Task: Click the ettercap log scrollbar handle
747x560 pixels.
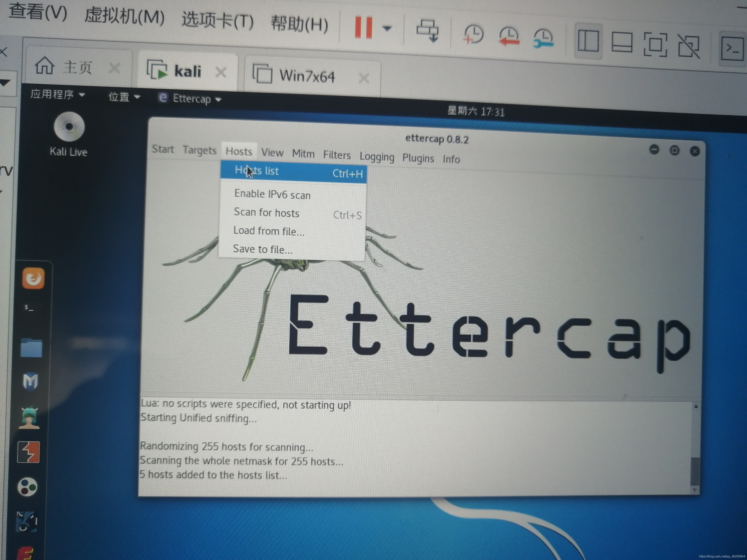Action: [x=695, y=471]
